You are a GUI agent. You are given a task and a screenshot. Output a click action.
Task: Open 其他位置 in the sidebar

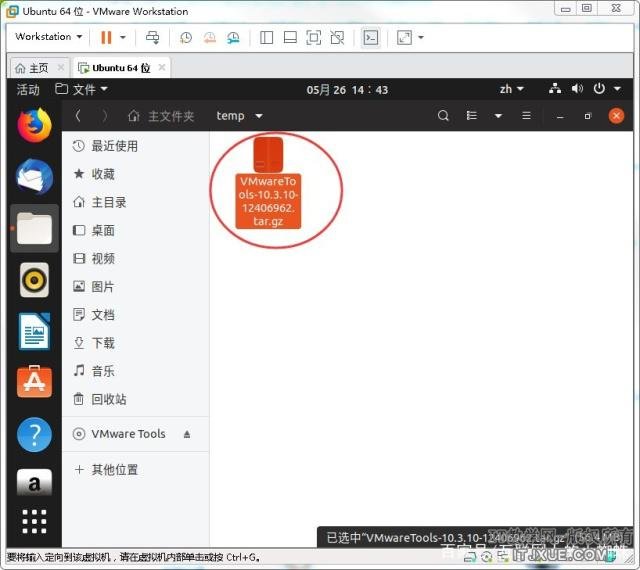[x=114, y=470]
